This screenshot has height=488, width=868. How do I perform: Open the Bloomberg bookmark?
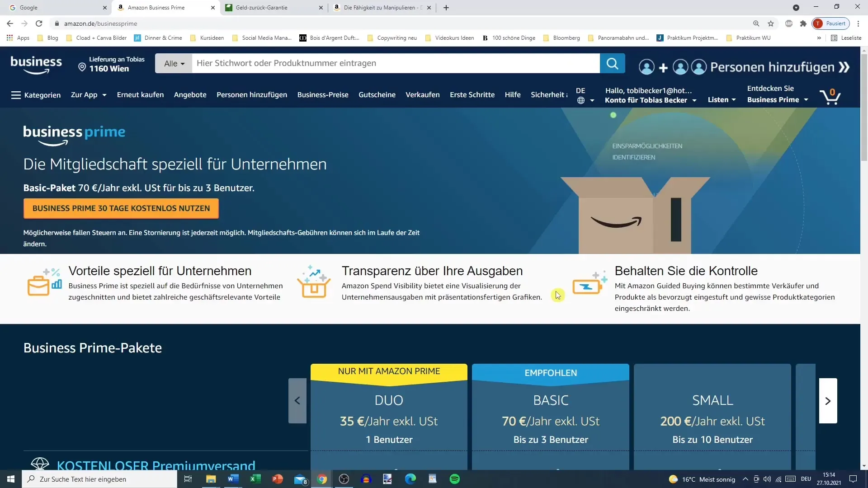click(x=561, y=38)
